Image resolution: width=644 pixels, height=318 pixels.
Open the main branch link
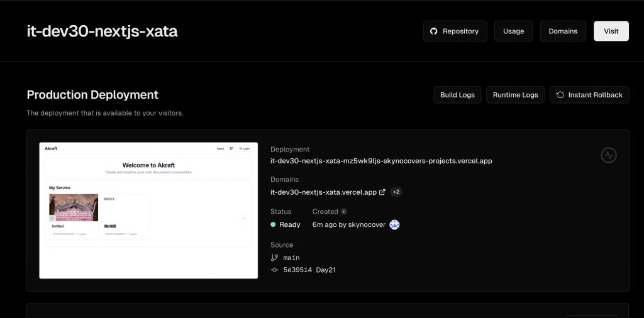point(291,258)
